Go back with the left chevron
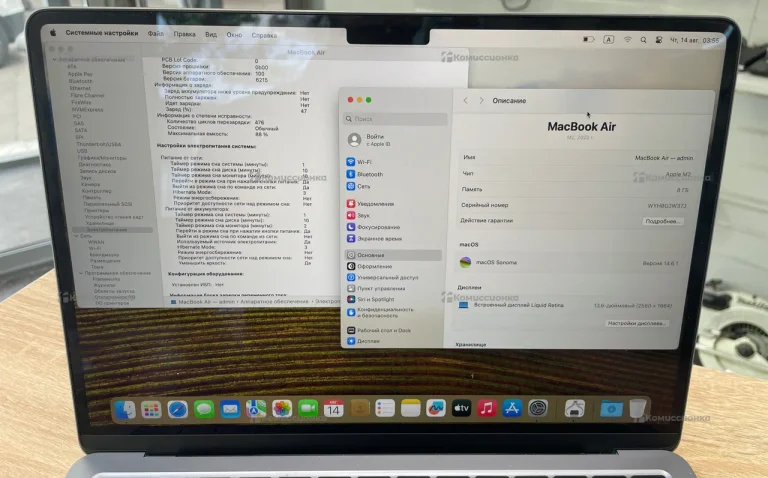 [x=465, y=100]
